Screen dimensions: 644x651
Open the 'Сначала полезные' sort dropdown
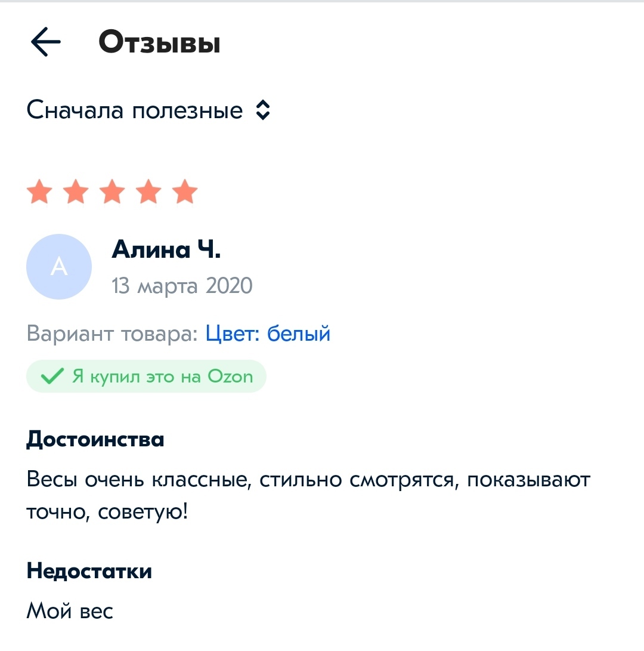click(x=135, y=110)
